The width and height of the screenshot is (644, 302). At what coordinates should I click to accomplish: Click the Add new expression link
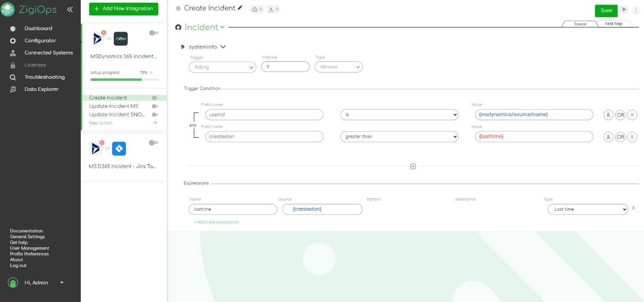tap(216, 222)
